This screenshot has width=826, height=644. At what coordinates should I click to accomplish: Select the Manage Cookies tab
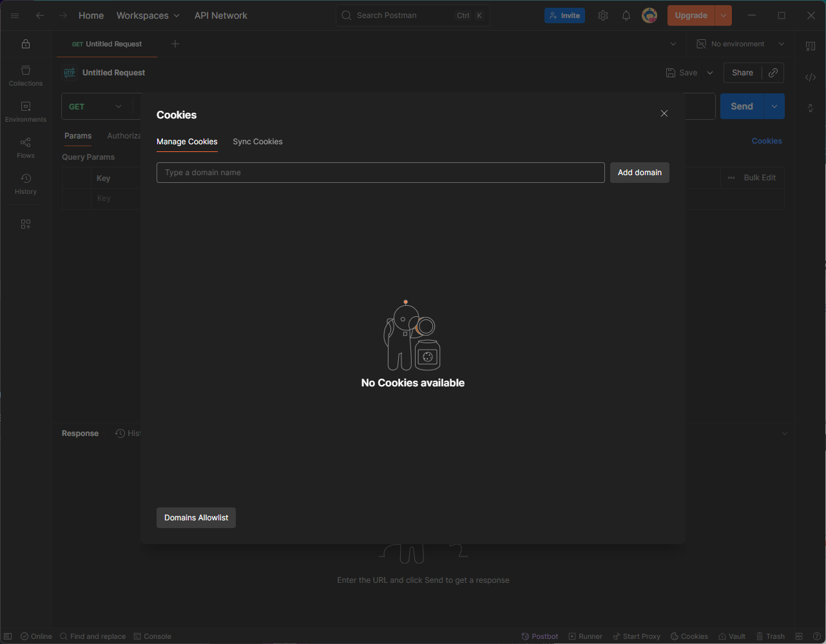187,142
